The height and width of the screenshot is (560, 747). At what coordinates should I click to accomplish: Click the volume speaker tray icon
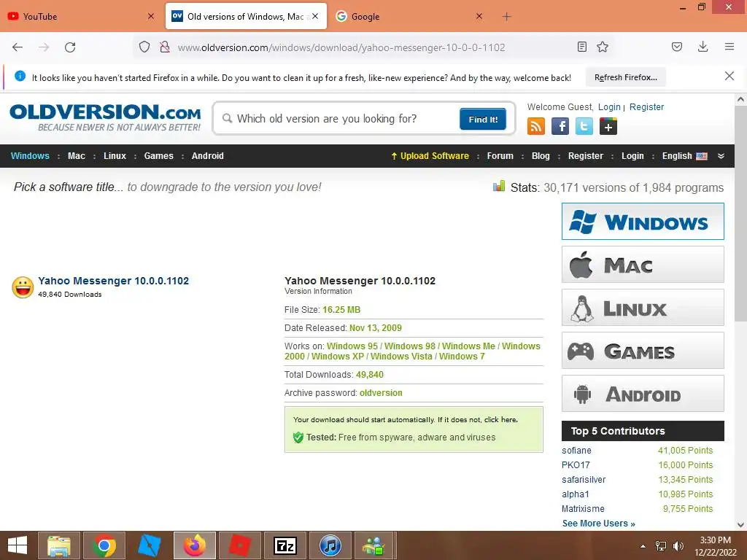pos(678,546)
